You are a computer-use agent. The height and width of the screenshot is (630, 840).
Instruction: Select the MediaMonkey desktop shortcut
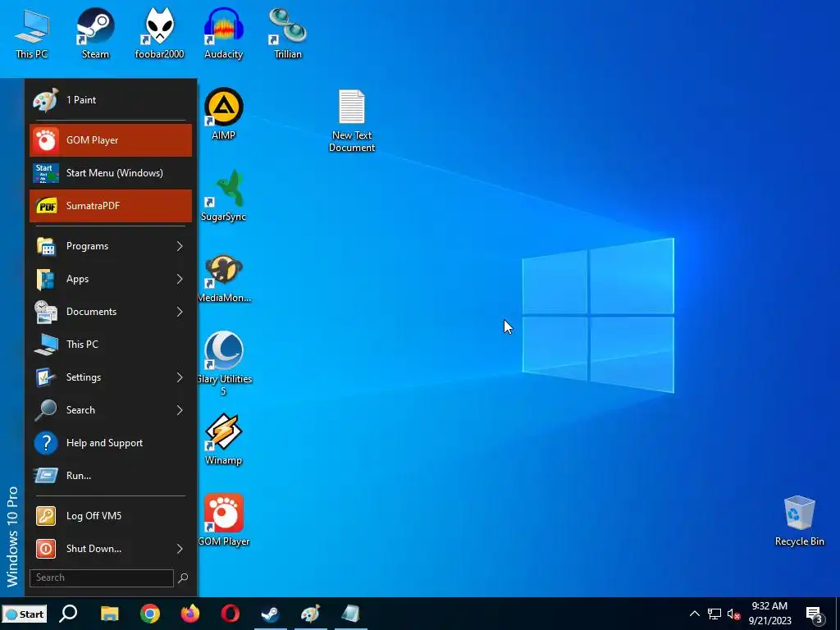[223, 277]
